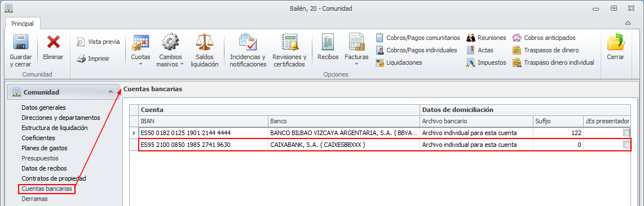Expand the Cuotas dropdown arrow
The image size is (644, 206).
(x=140, y=64)
